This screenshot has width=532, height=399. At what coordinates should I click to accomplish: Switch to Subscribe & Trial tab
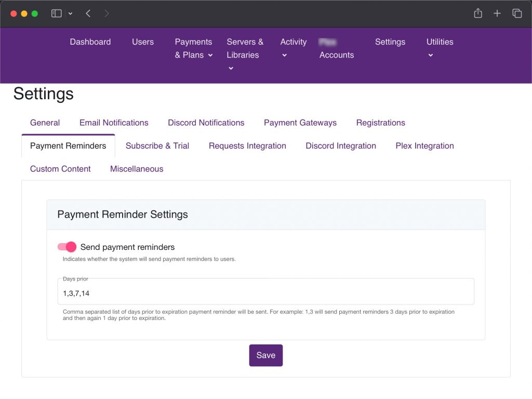click(x=157, y=146)
